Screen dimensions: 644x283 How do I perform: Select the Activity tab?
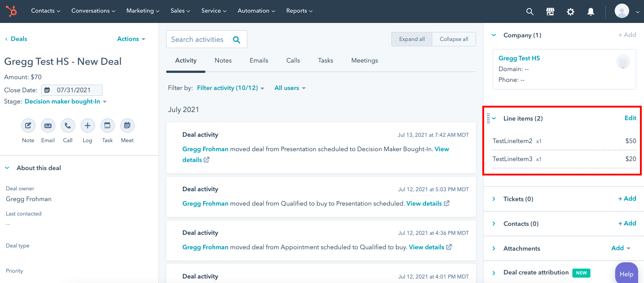(186, 60)
